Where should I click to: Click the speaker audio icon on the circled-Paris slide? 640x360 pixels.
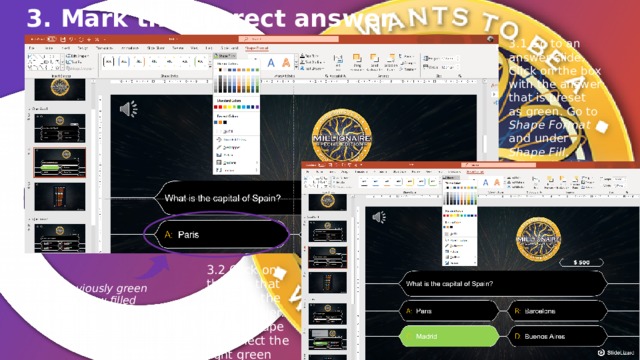129,109
